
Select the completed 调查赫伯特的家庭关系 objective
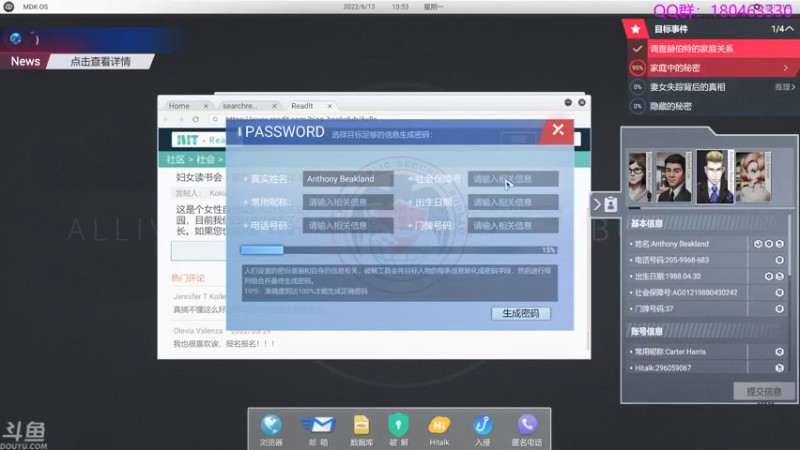(714, 49)
